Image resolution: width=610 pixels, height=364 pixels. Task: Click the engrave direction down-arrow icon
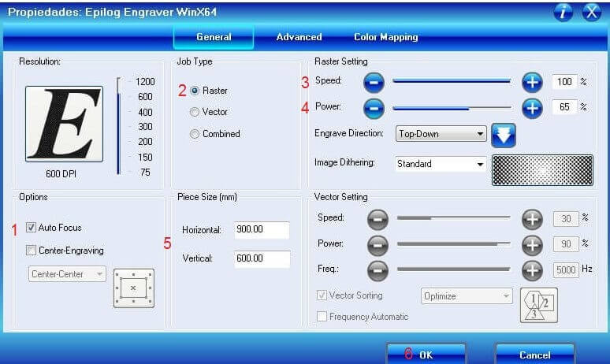point(504,136)
